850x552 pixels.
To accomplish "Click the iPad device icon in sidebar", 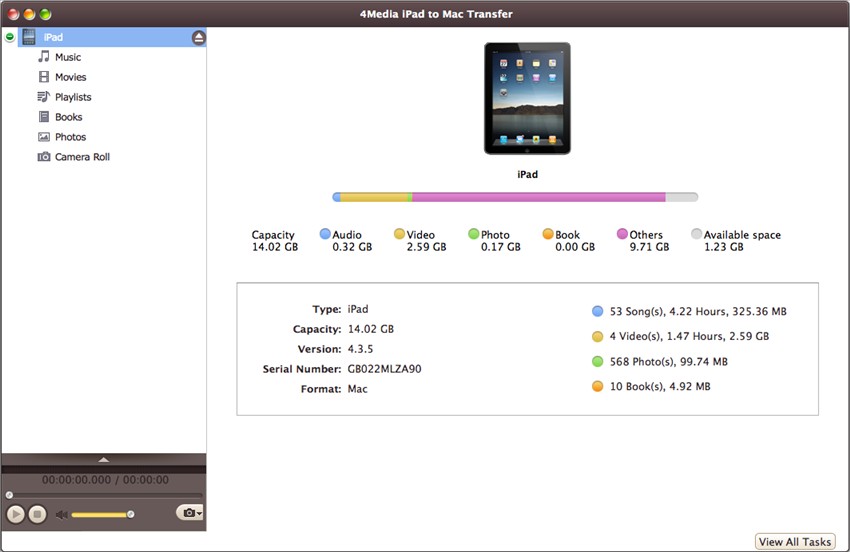I will point(29,37).
